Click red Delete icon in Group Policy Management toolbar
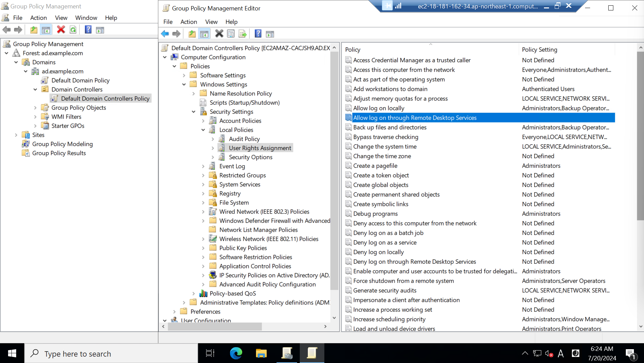Image resolution: width=644 pixels, height=363 pixels. pos(61,30)
